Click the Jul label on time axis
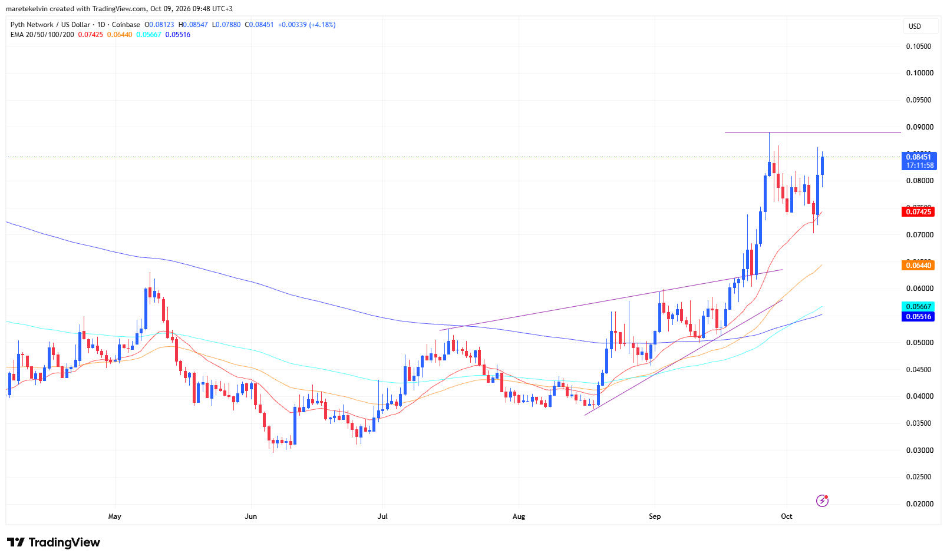 [x=382, y=516]
